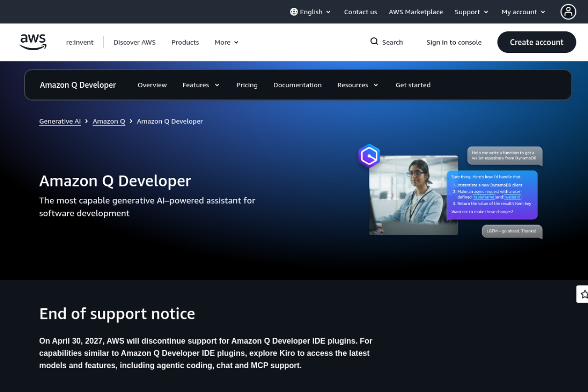Click the April 30, 2027 notice paragraph
Image resolution: width=588 pixels, height=392 pixels.
tap(206, 353)
